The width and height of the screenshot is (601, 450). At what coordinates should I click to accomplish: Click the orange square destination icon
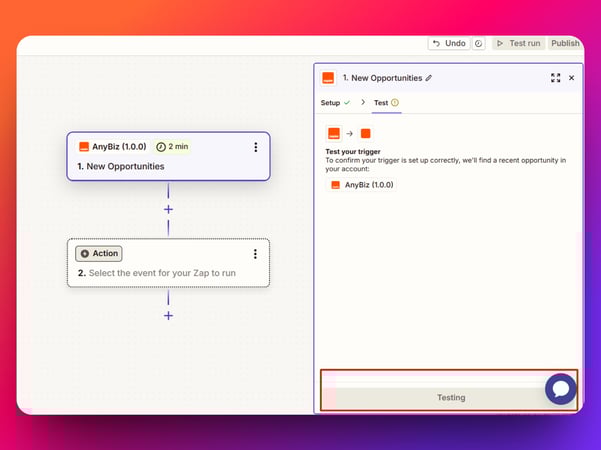point(366,133)
